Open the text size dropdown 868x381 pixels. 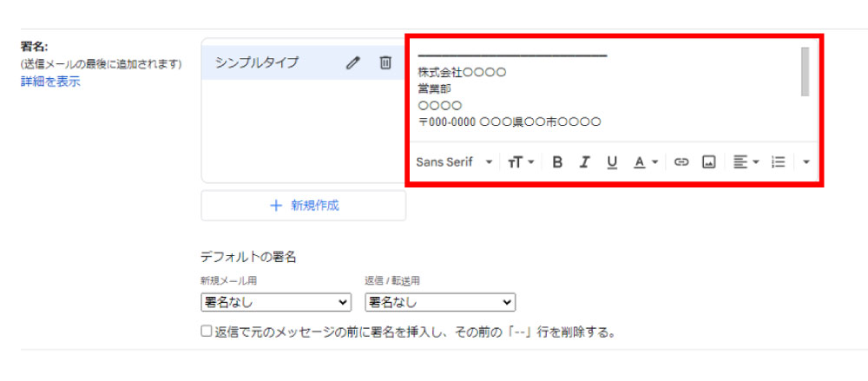click(521, 162)
